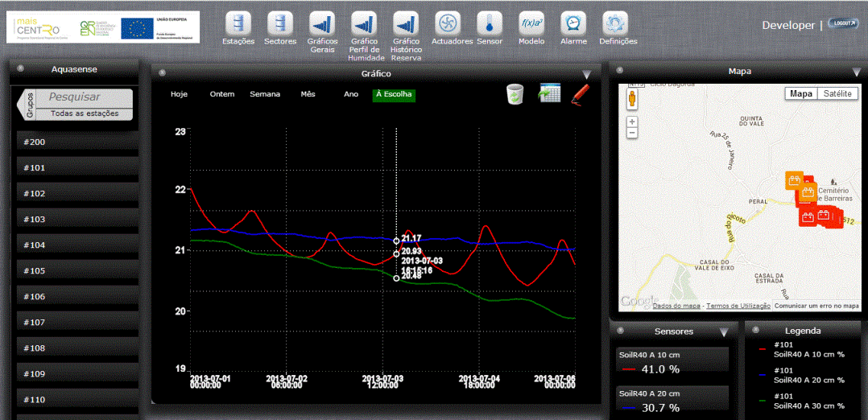Select station #106
The height and width of the screenshot is (420, 868).
(77, 297)
